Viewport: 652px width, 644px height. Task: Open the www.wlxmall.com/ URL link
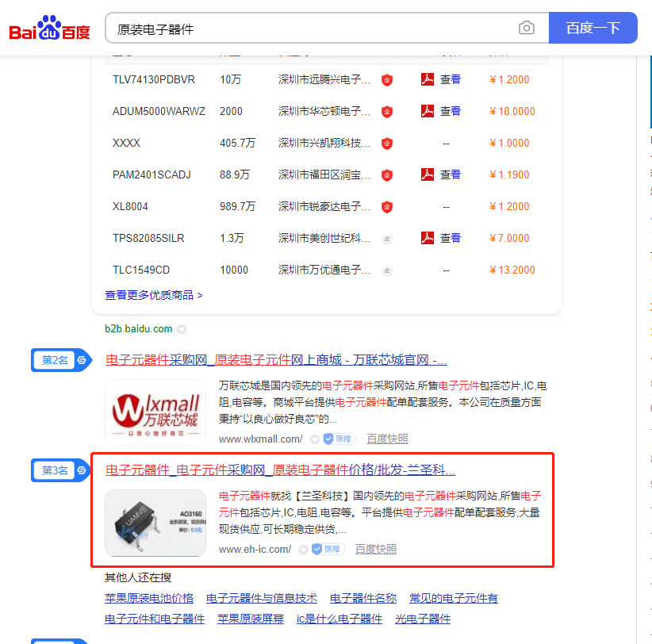[261, 439]
